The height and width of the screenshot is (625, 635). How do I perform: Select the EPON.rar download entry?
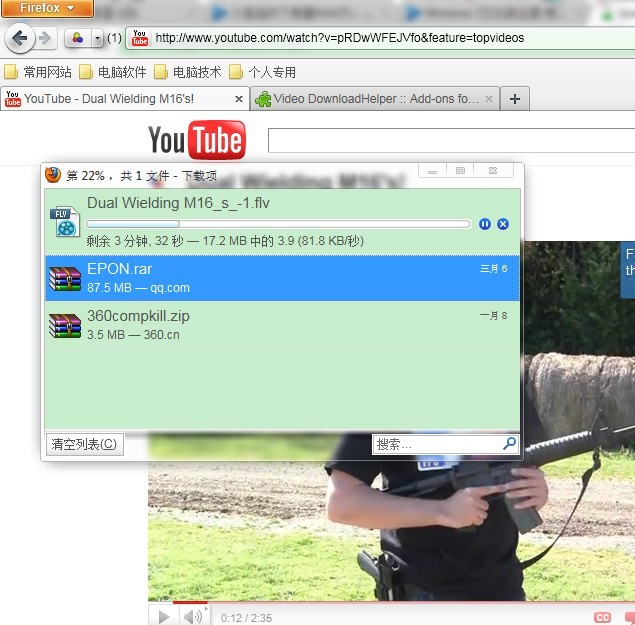[x=282, y=278]
